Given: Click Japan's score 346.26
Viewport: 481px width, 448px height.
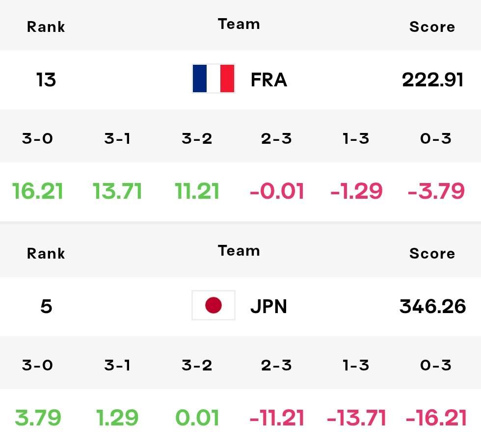Looking at the screenshot, I should coord(432,306).
